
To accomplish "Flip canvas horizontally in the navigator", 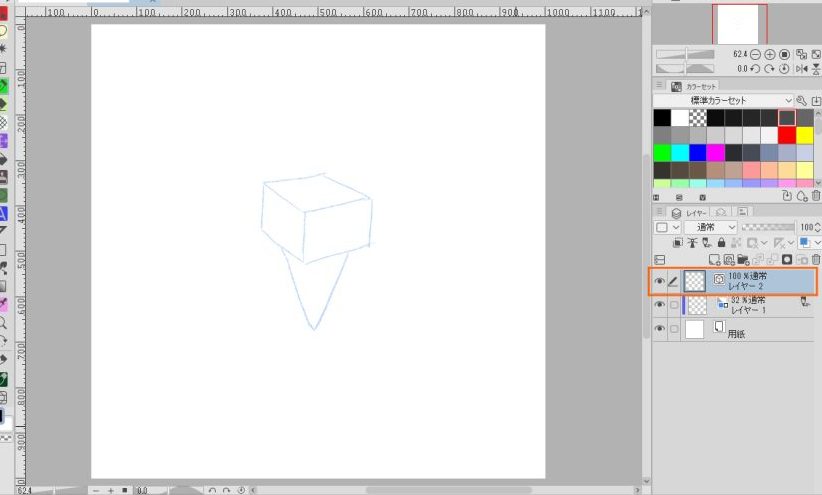I will pyautogui.click(x=801, y=69).
